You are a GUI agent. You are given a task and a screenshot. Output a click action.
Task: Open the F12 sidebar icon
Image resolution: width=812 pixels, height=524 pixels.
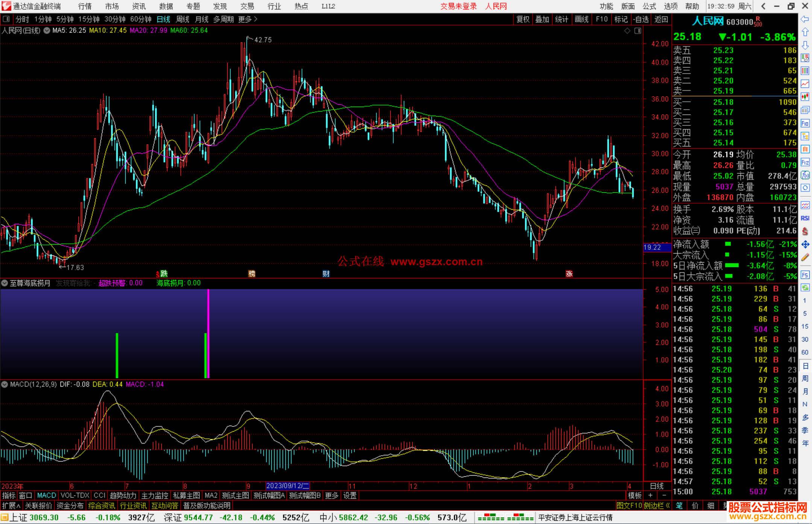(x=805, y=162)
